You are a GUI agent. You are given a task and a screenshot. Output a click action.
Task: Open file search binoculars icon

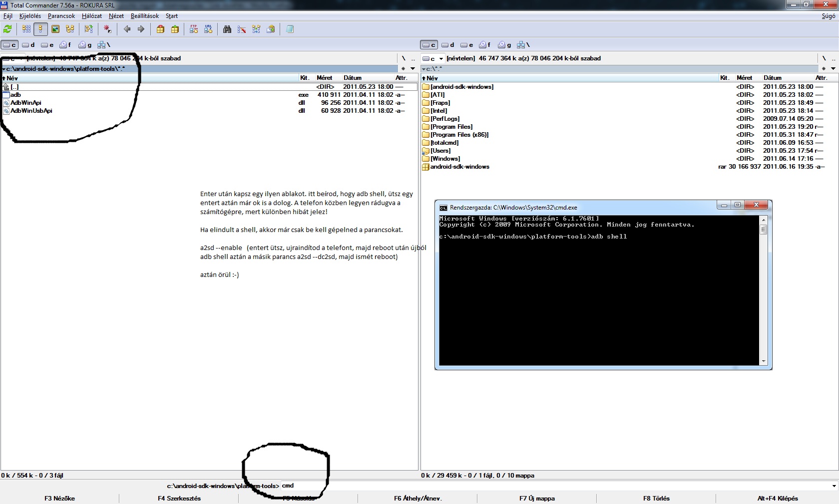(227, 29)
